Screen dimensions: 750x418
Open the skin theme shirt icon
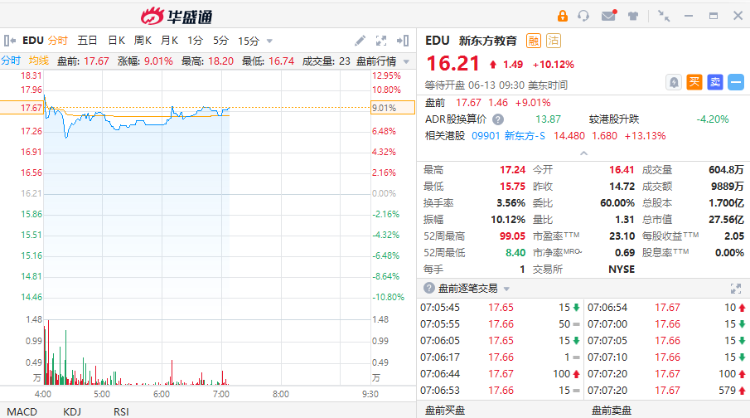[x=633, y=16]
